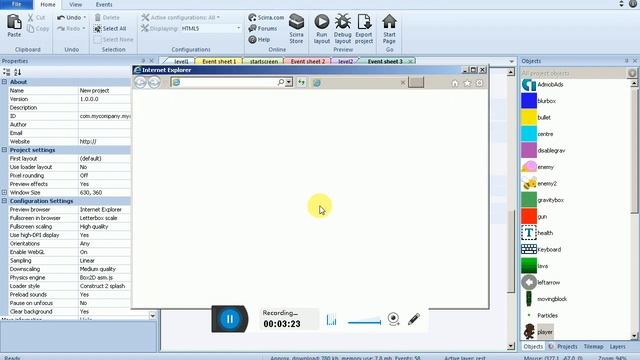This screenshot has height=360, width=640.
Task: Click categorized sort icon in Properties panel
Action: coord(7,72)
